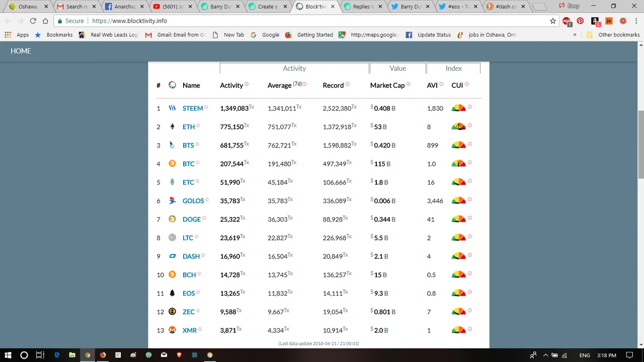Show hidden system tray icons arrow
The image size is (644, 362).
(546, 355)
